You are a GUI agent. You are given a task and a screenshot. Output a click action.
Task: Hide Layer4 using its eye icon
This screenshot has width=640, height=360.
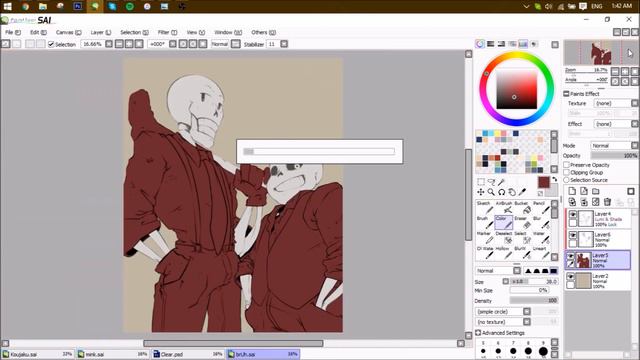coord(573,215)
